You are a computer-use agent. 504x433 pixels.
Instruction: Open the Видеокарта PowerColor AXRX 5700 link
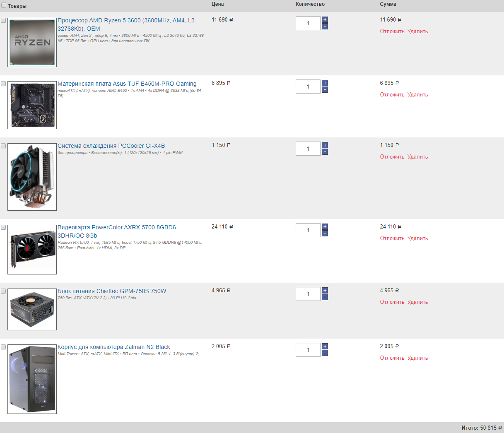[118, 231]
